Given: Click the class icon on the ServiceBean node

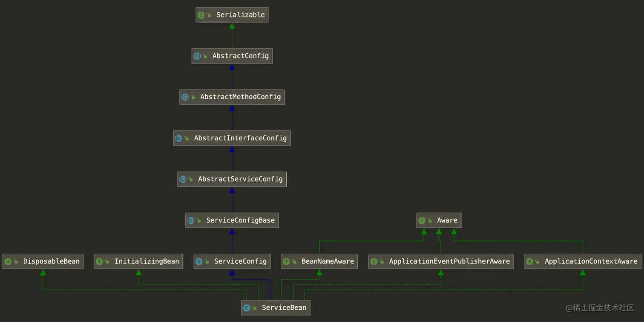Looking at the screenshot, I should [247, 308].
